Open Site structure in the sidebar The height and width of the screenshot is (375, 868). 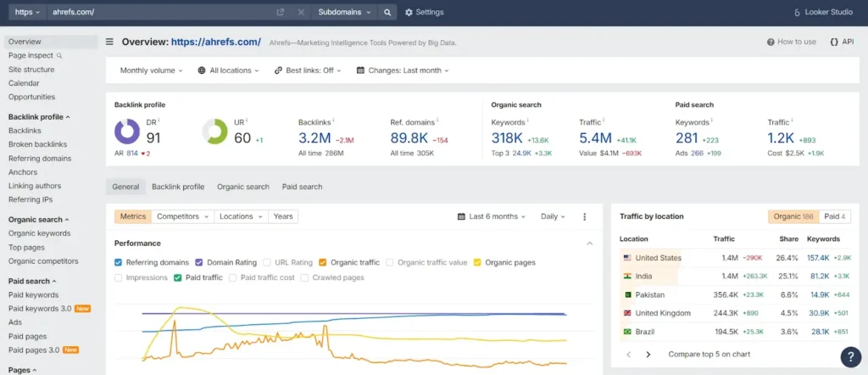click(31, 70)
